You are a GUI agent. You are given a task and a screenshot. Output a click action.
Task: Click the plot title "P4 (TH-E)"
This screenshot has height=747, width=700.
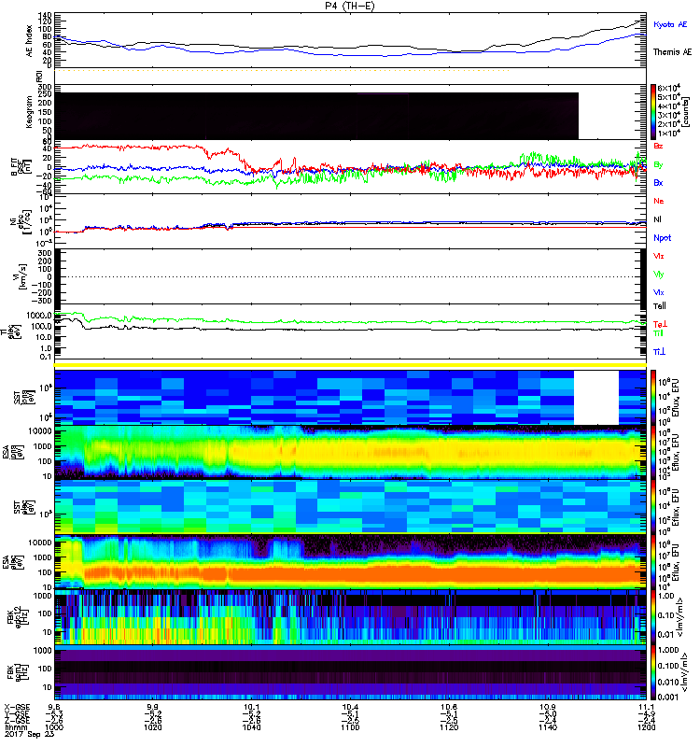pos(350,6)
